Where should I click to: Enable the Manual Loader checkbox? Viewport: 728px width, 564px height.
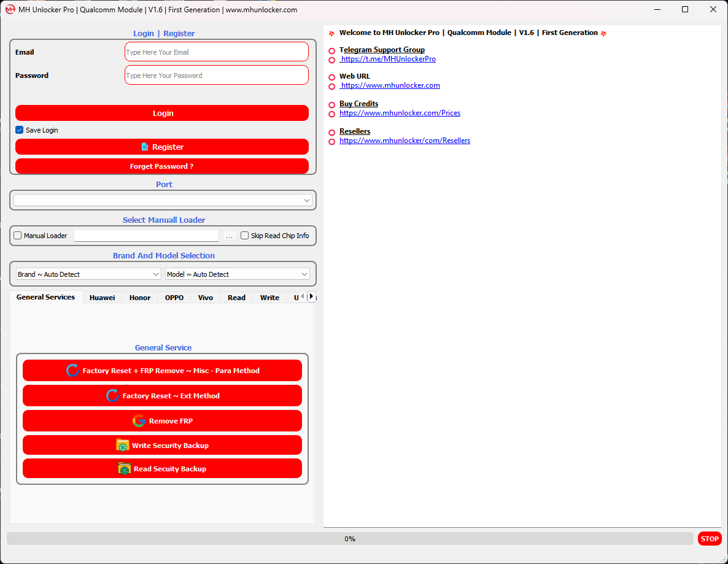pyautogui.click(x=18, y=236)
